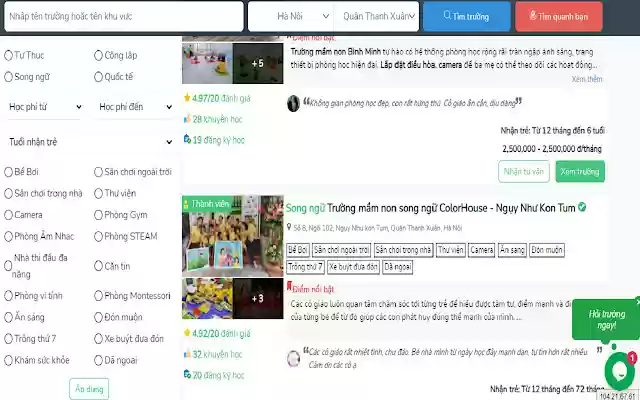Check the Phòng Montessori filter
This screenshot has width=640, height=400.
tap(98, 296)
